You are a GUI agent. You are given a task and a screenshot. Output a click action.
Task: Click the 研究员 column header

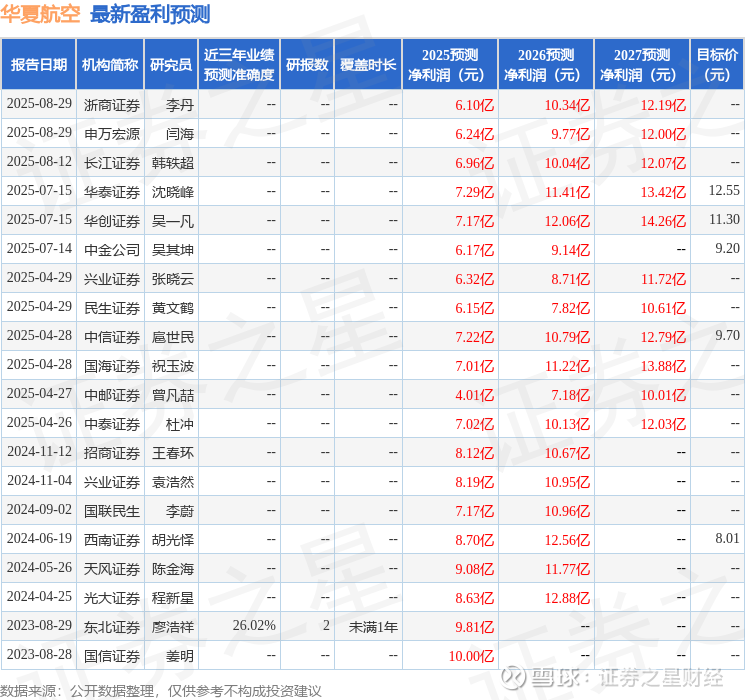pyautogui.click(x=171, y=65)
